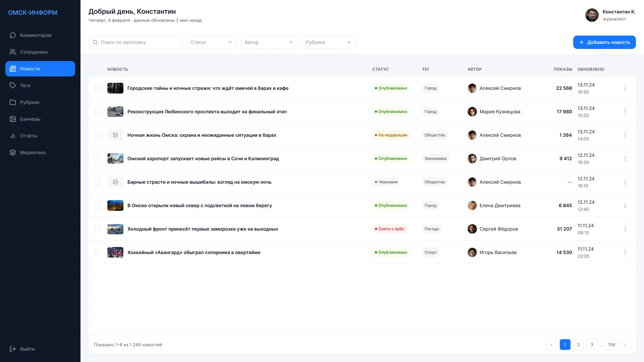
Task: Open row menu for Ночная жизнь Омска
Action: tap(625, 135)
